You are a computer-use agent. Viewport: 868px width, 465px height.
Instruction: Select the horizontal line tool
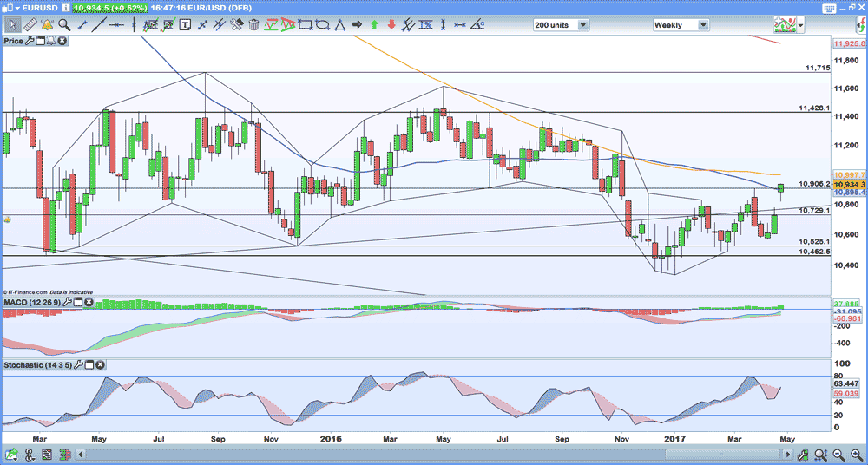[116, 24]
